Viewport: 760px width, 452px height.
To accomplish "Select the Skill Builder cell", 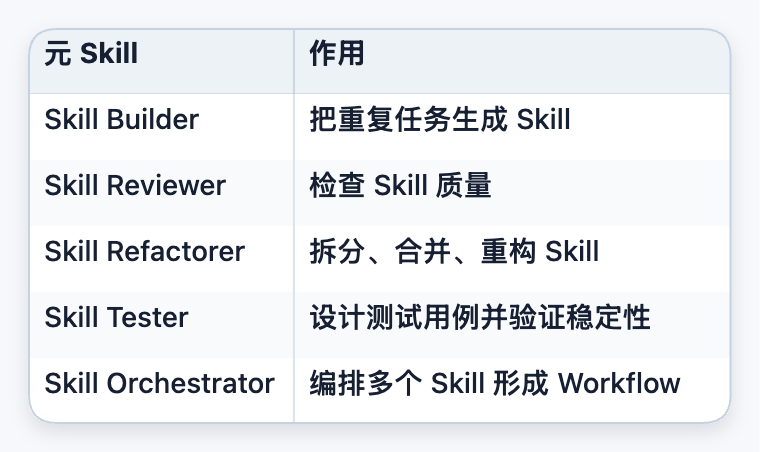I will pos(161,126).
